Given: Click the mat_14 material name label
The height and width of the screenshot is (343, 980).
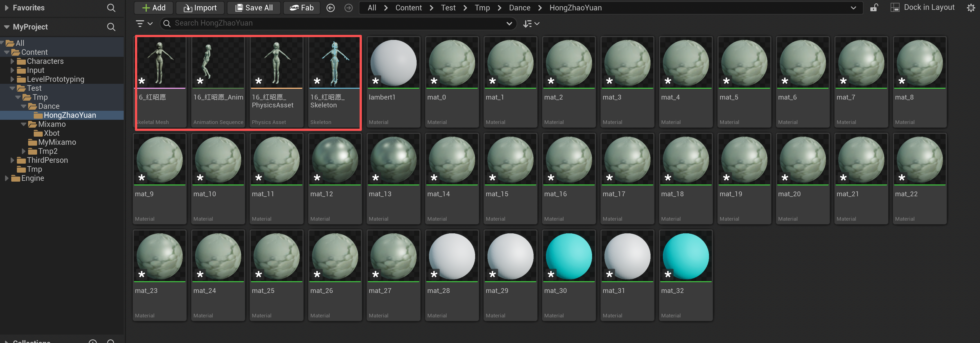Looking at the screenshot, I should pyautogui.click(x=438, y=194).
